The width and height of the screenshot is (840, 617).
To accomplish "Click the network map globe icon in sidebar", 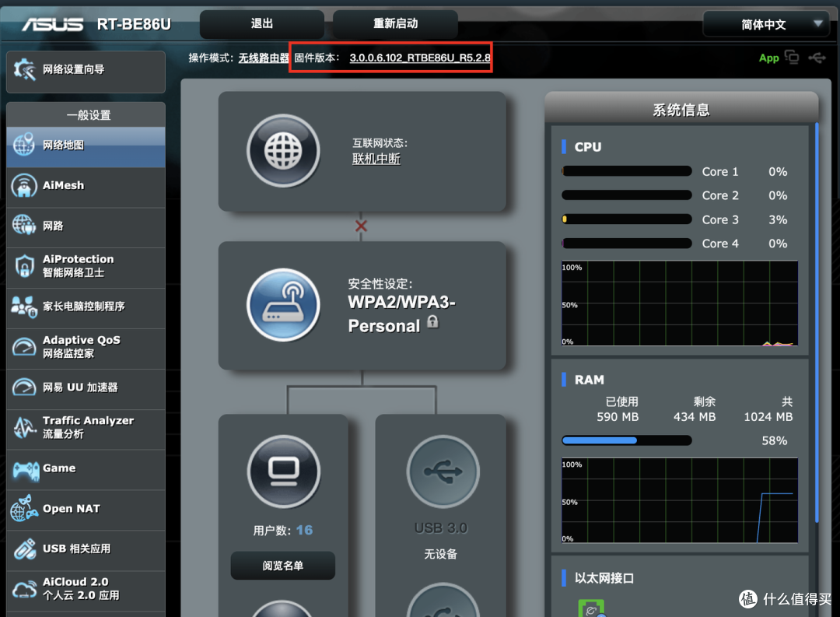I will click(24, 145).
